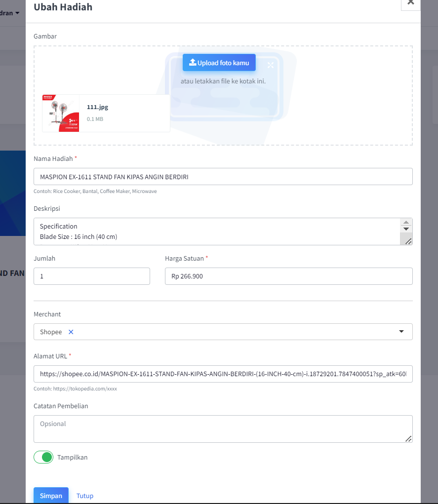Click the Tutup link to close

click(x=85, y=496)
